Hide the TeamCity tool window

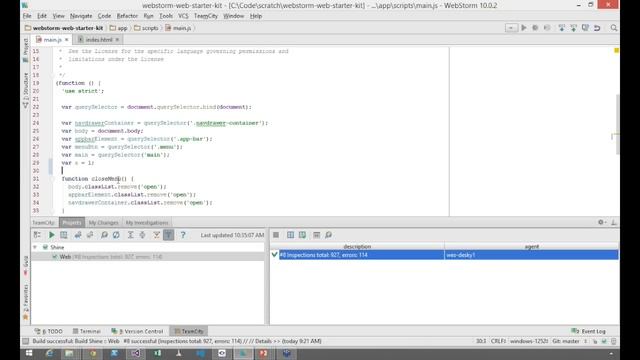(613, 222)
